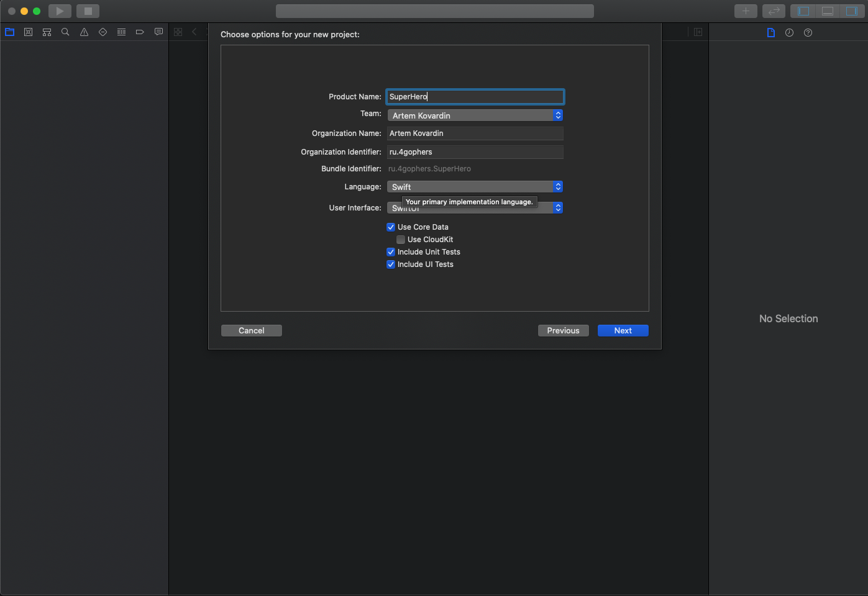868x596 pixels.
Task: Open the Test navigator diamond icon
Action: (x=103, y=32)
